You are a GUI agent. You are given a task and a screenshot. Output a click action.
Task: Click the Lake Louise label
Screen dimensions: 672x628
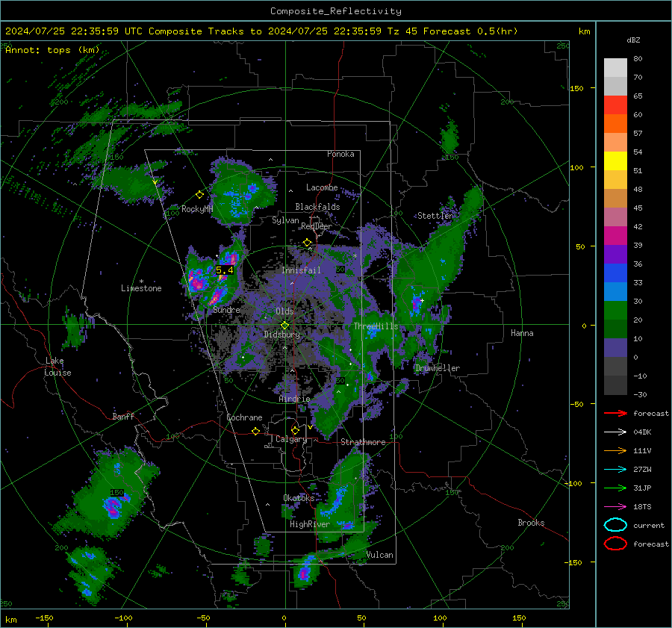click(x=57, y=367)
